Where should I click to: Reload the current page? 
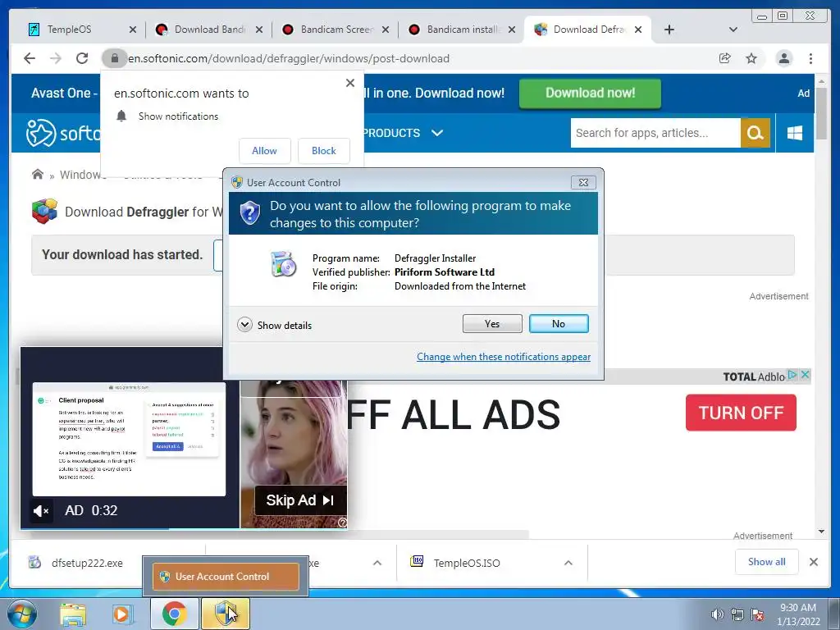click(82, 58)
